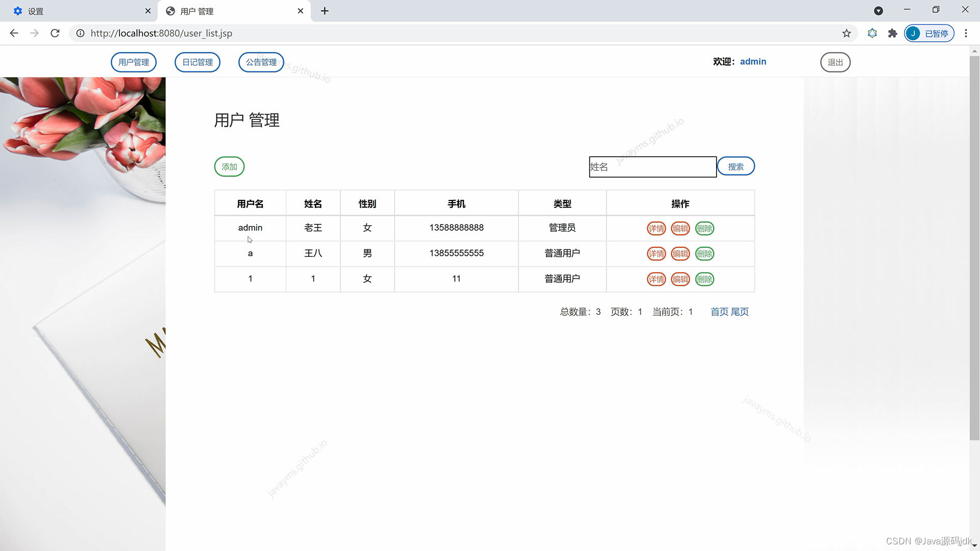Click the 添加 button to add user
980x551 pixels.
[x=229, y=166]
